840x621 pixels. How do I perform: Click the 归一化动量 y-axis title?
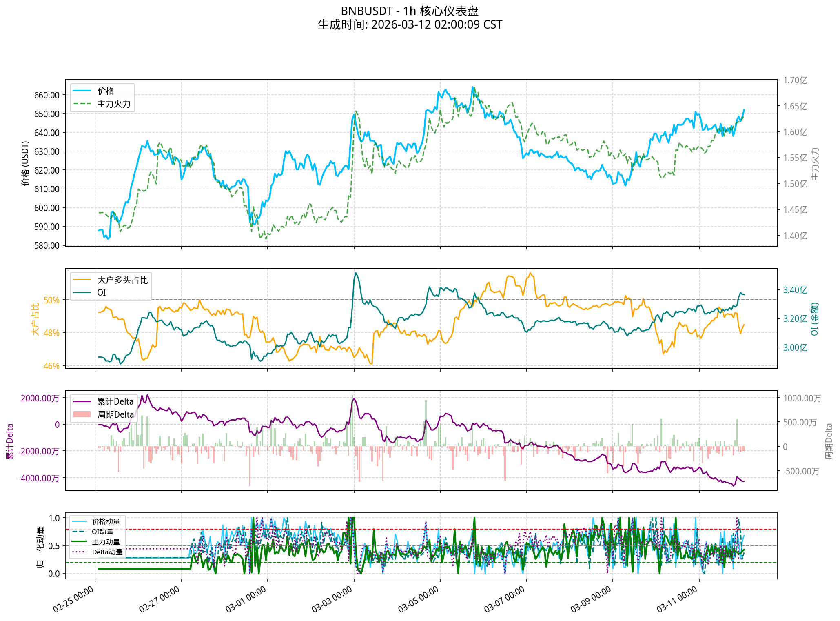40,547
